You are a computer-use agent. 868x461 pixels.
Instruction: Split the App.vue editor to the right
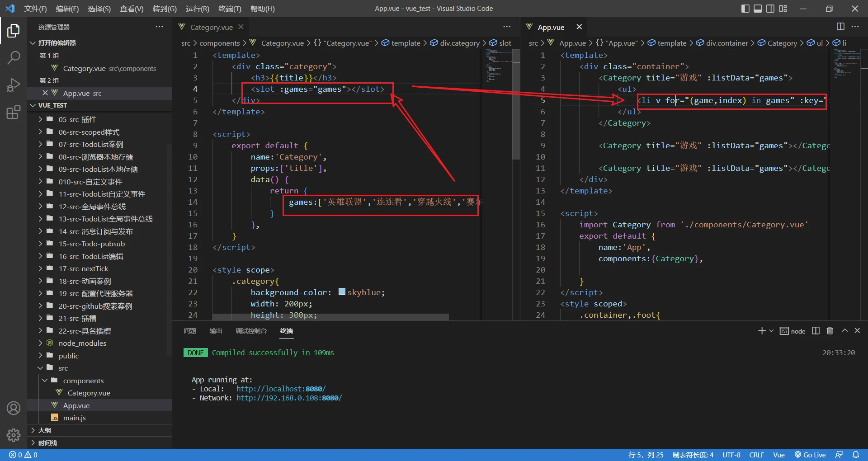click(x=840, y=27)
